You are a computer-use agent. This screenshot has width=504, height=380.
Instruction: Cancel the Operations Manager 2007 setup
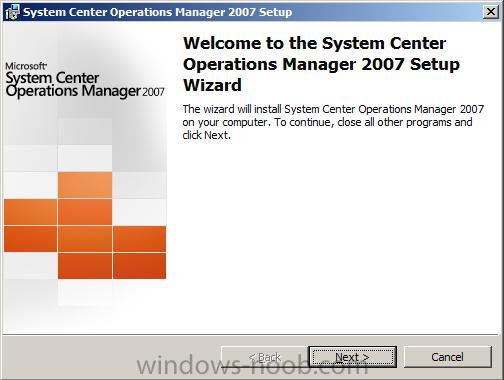(x=448, y=357)
